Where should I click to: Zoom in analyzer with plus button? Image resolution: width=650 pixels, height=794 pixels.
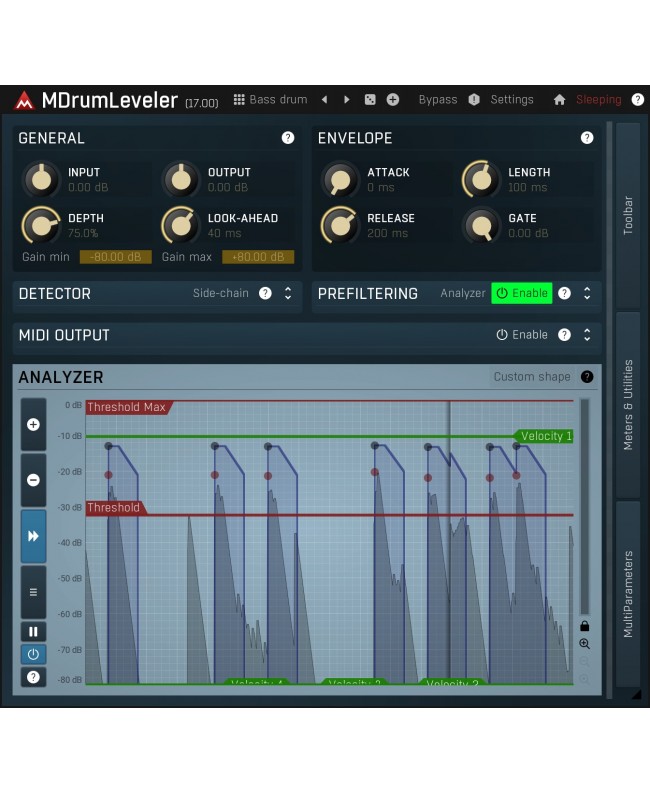(33, 424)
